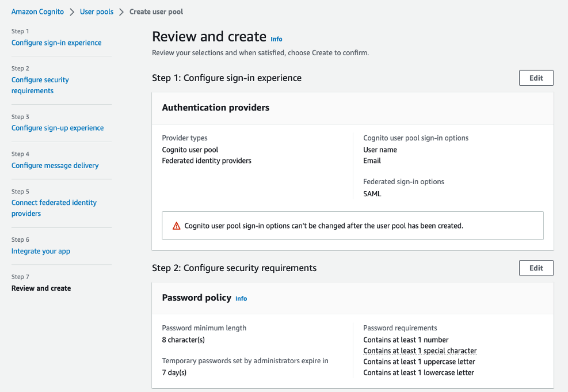Click the sign-in options warning message
The height and width of the screenshot is (392, 568).
pyautogui.click(x=323, y=226)
